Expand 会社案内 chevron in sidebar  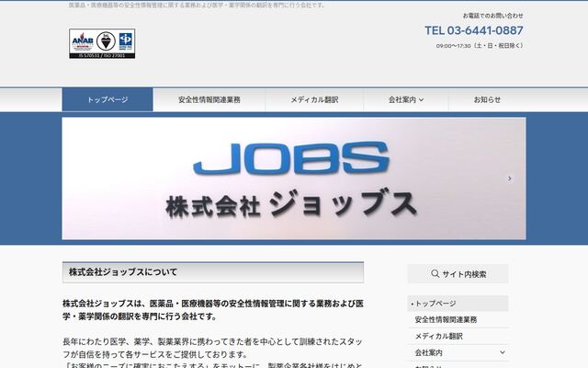click(503, 352)
